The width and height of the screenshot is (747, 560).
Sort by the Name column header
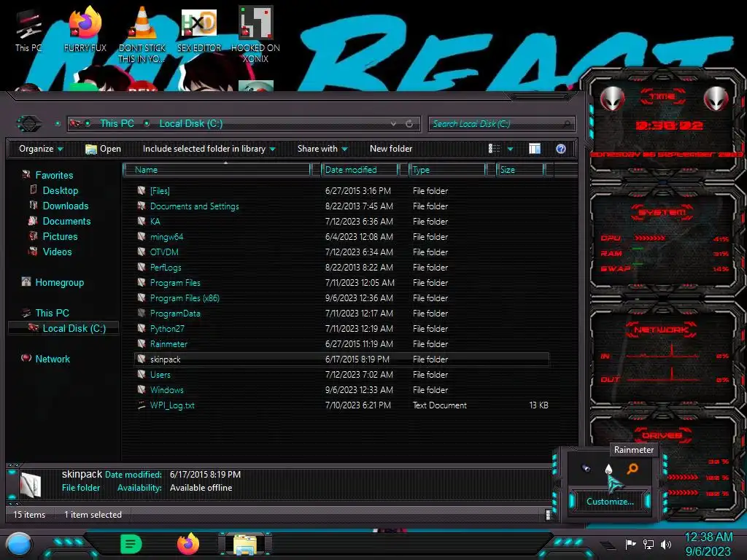[x=217, y=169]
